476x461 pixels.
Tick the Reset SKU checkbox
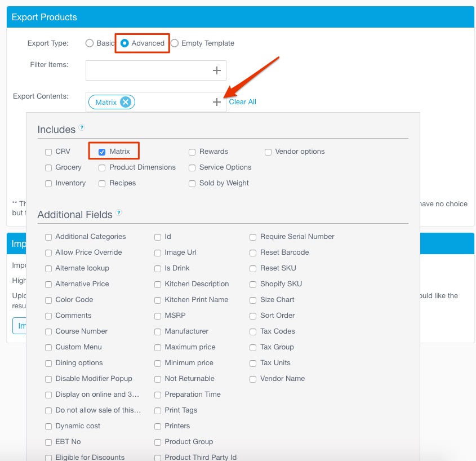(x=253, y=268)
